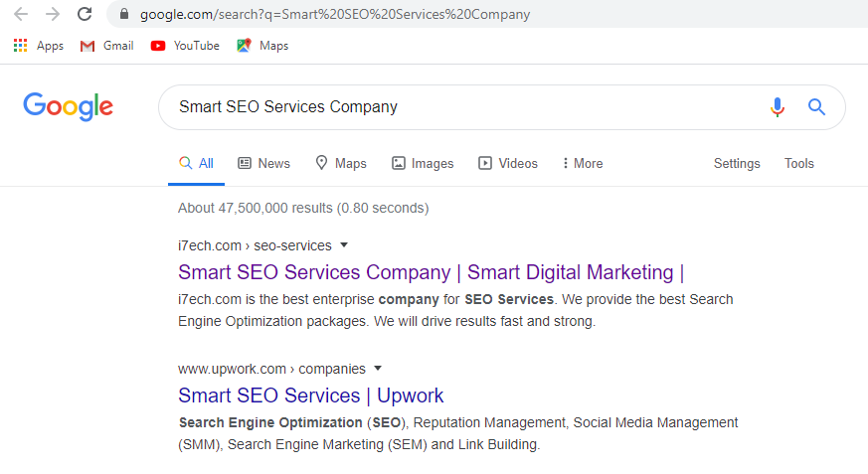Expand i7ech.com result options arrow
The height and width of the screenshot is (474, 868).
[344, 245]
